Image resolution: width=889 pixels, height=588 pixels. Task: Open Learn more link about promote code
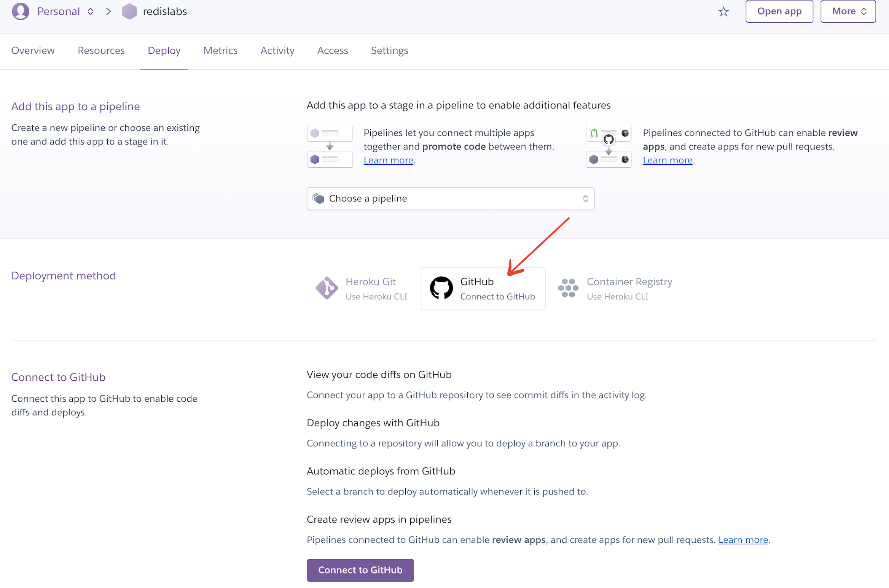point(389,161)
